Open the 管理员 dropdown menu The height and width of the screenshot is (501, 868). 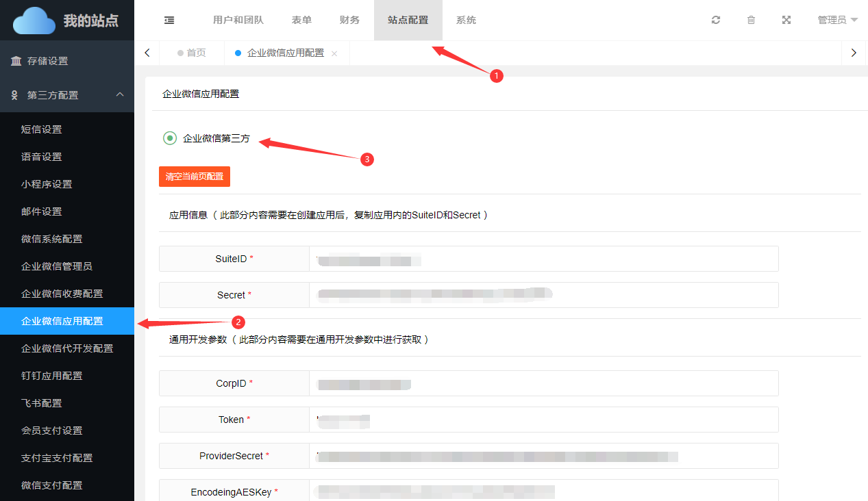[837, 21]
